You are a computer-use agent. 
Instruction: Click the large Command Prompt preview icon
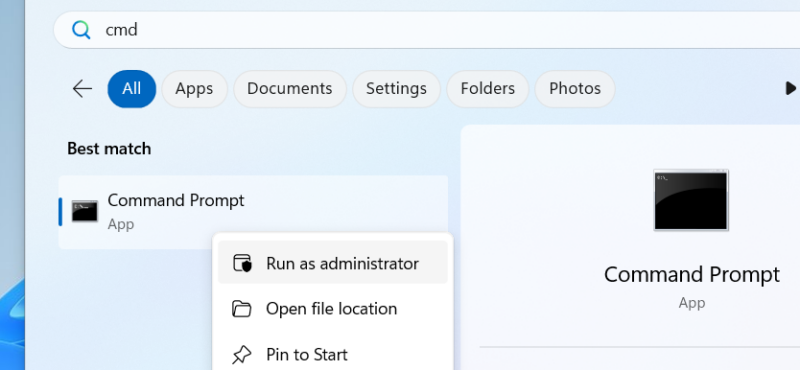coord(691,200)
